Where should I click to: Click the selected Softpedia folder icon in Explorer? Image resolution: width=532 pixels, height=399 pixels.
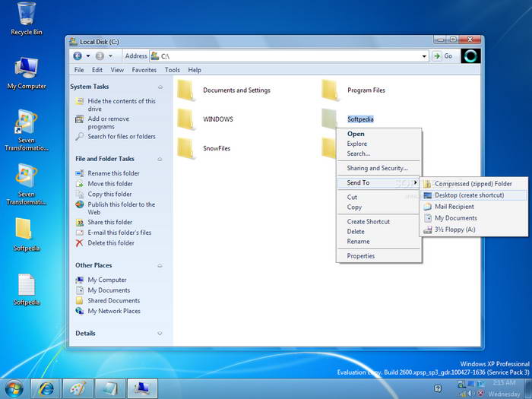pos(329,119)
